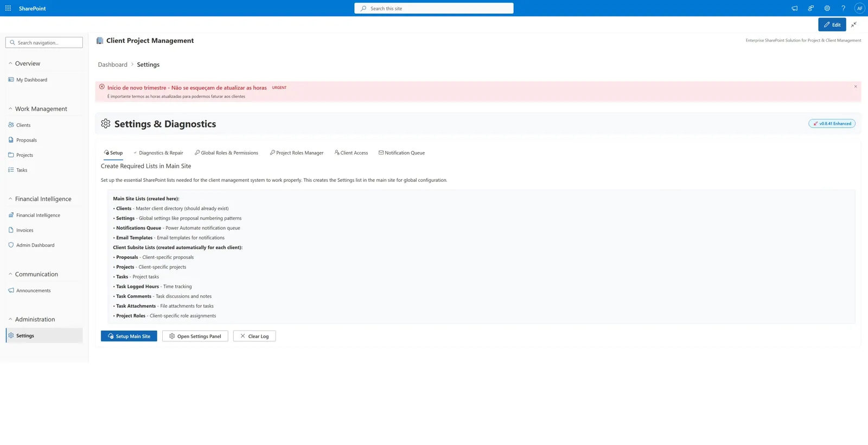868x445 pixels.
Task: Click the Proposals document icon in sidebar
Action: 11,140
